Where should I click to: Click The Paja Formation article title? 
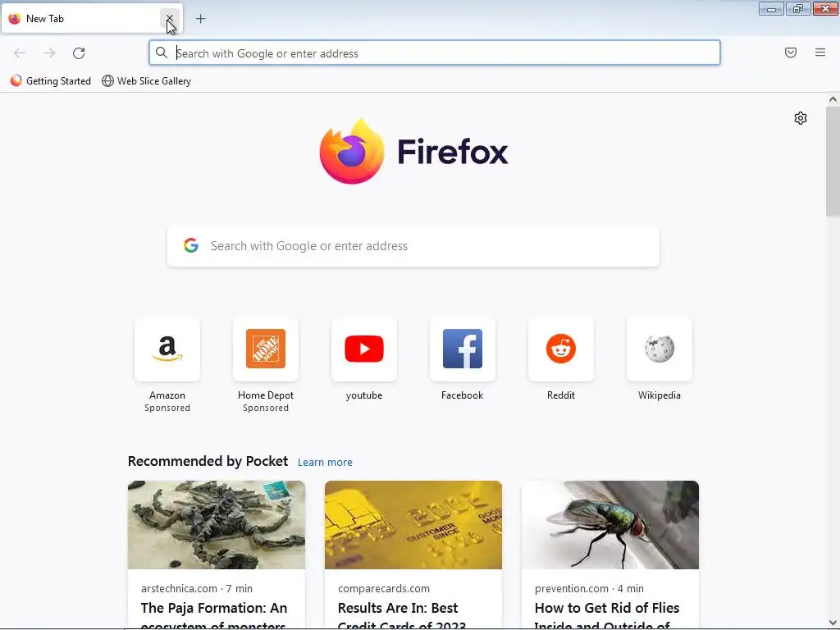point(214,615)
